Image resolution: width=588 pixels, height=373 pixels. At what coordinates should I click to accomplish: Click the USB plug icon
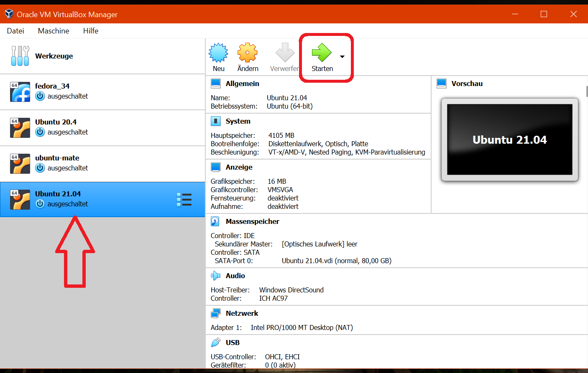(216, 343)
